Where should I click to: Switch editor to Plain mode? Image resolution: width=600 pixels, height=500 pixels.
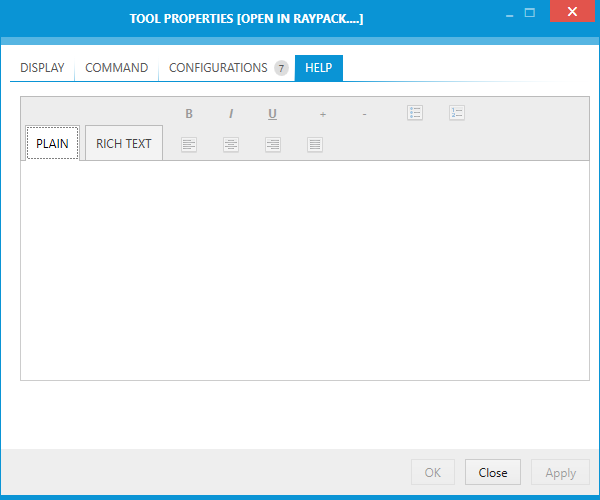[52, 143]
